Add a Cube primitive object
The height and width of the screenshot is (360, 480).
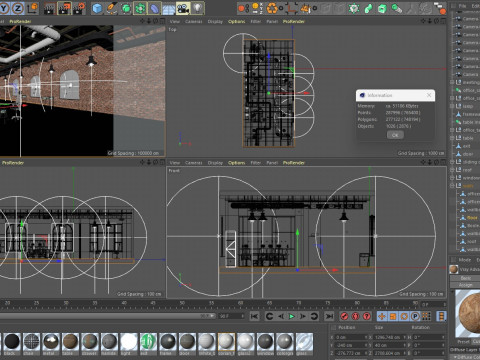(97, 8)
